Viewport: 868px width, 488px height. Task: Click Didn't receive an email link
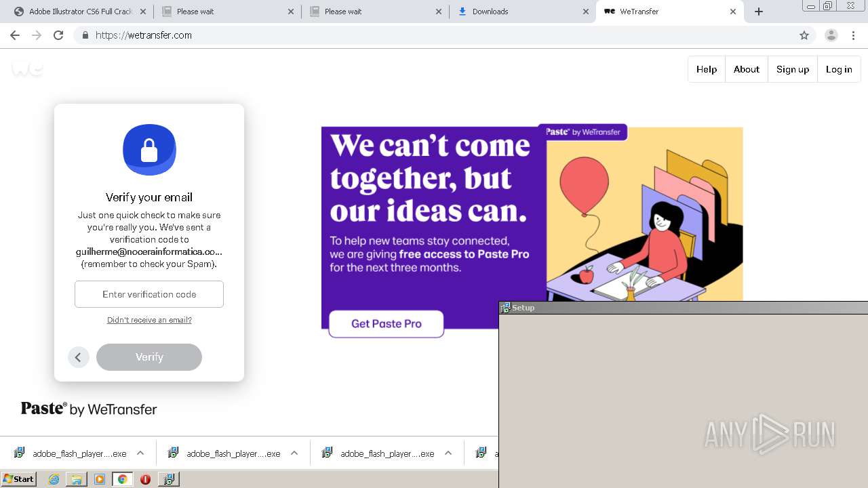[149, 320]
